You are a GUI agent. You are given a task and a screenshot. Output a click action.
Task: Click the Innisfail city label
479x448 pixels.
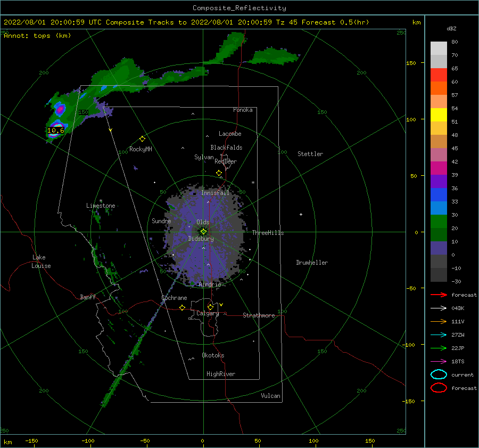pyautogui.click(x=215, y=193)
